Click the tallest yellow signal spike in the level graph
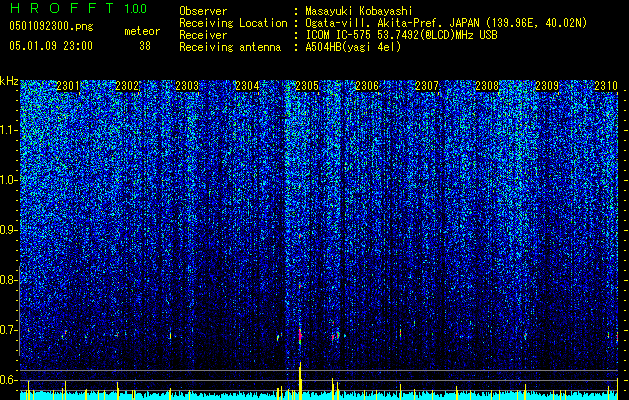This screenshot has width=629, height=400. 300,381
